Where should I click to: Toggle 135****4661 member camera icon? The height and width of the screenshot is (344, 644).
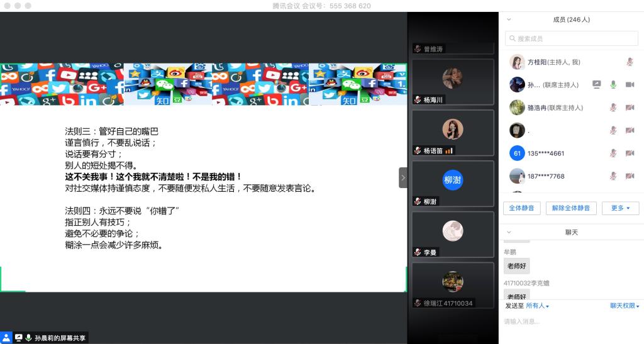pos(630,153)
